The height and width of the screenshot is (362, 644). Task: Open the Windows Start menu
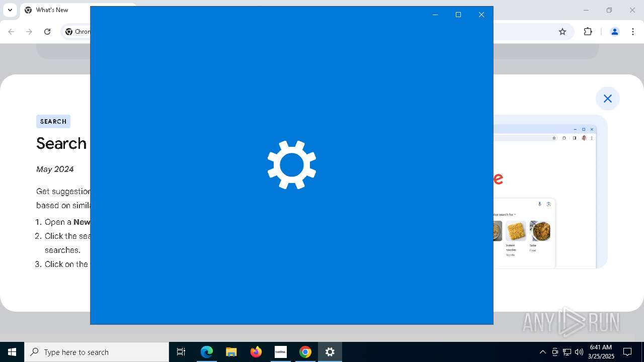(x=12, y=352)
